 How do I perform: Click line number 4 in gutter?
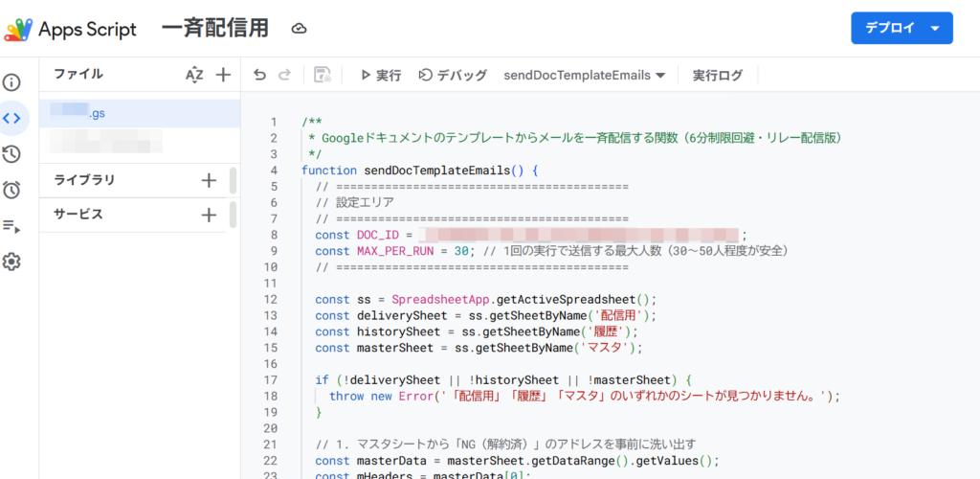coord(273,171)
